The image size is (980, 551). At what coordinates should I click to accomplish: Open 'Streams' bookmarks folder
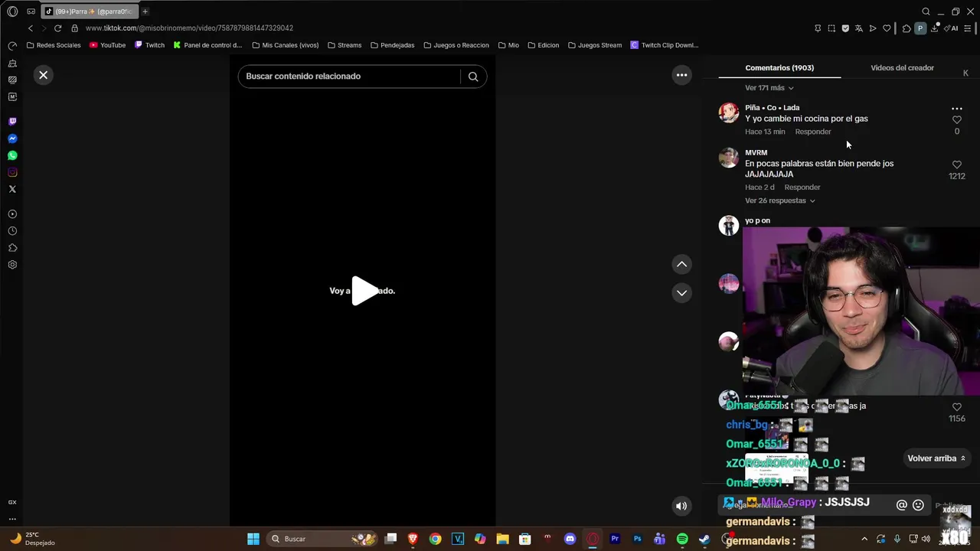[x=344, y=45]
